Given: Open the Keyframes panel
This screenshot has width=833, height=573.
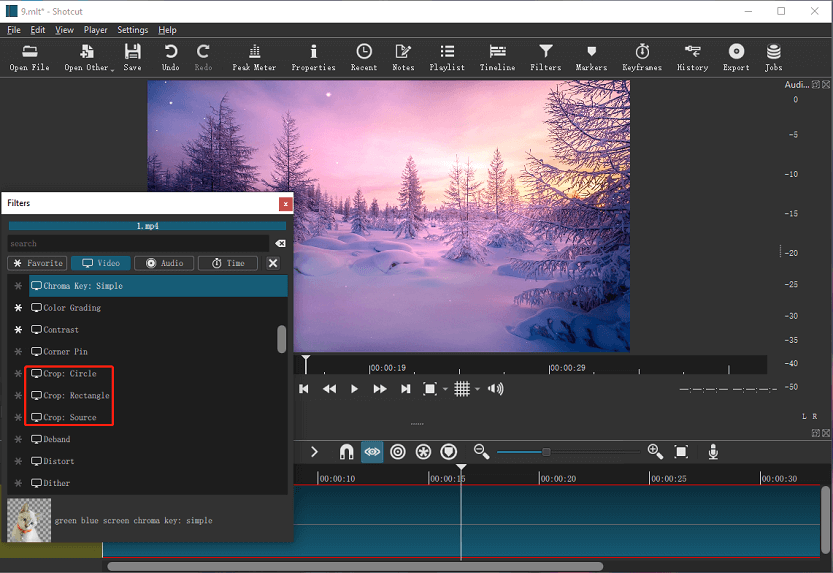Looking at the screenshot, I should coord(642,57).
